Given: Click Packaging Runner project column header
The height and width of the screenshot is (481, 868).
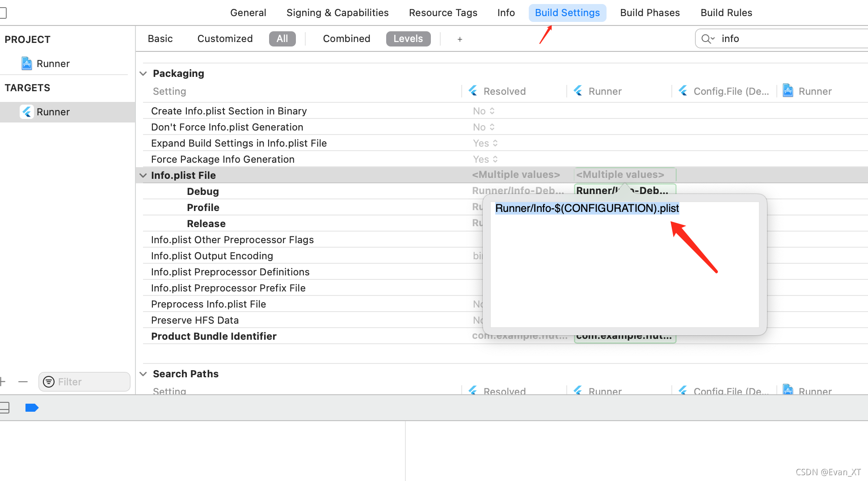Looking at the screenshot, I should tap(815, 91).
